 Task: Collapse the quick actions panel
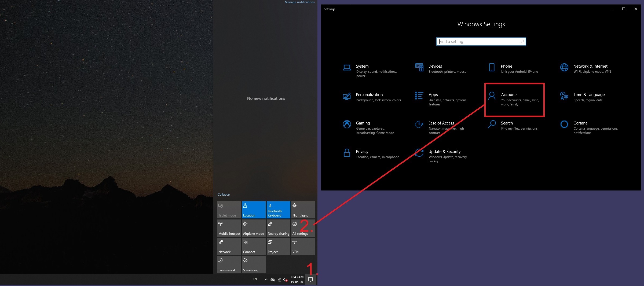point(224,195)
